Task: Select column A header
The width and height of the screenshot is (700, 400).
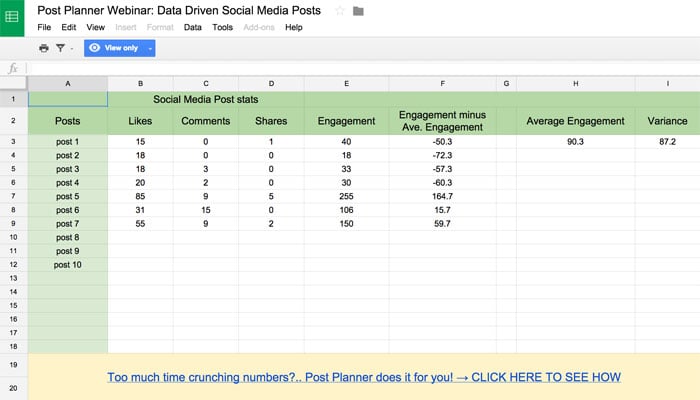Action: click(67, 83)
